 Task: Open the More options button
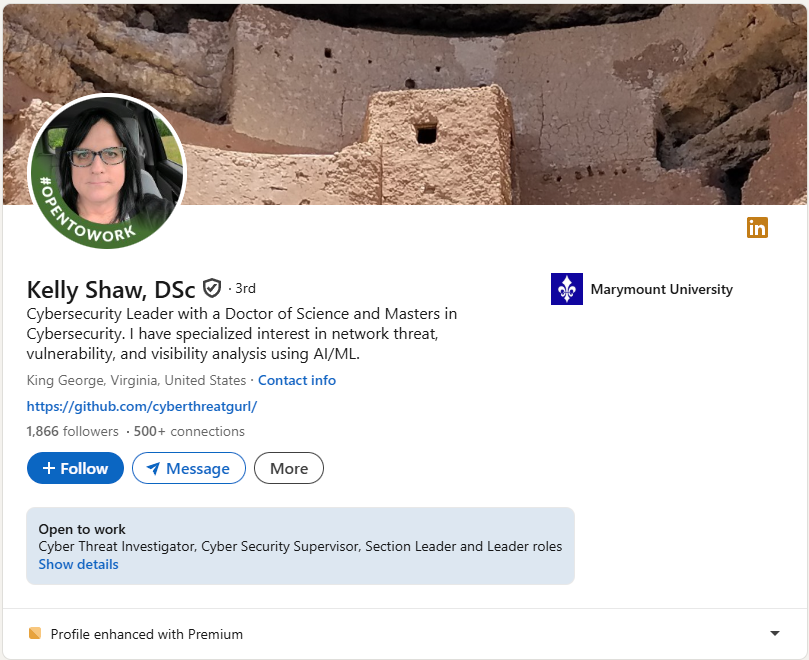[x=289, y=468]
